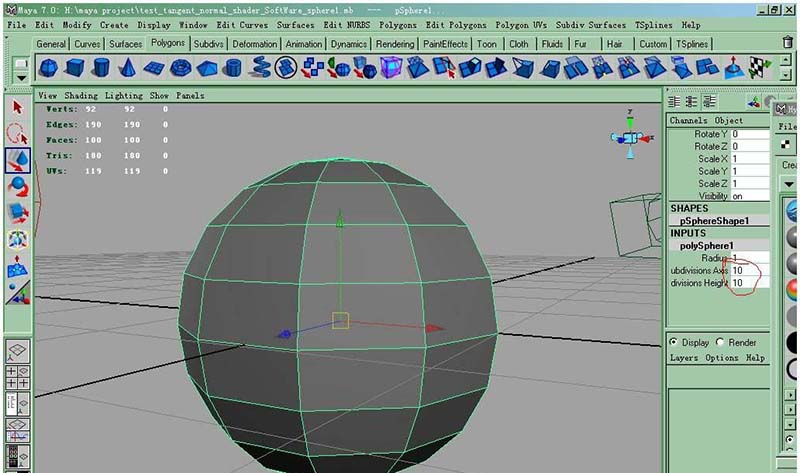Select the Render layer radio button

pyautogui.click(x=720, y=342)
